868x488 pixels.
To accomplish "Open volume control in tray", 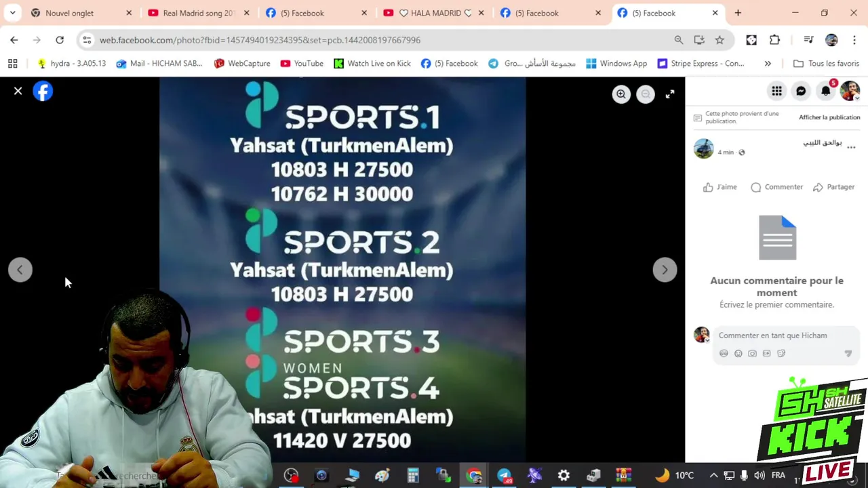I will pos(759,476).
